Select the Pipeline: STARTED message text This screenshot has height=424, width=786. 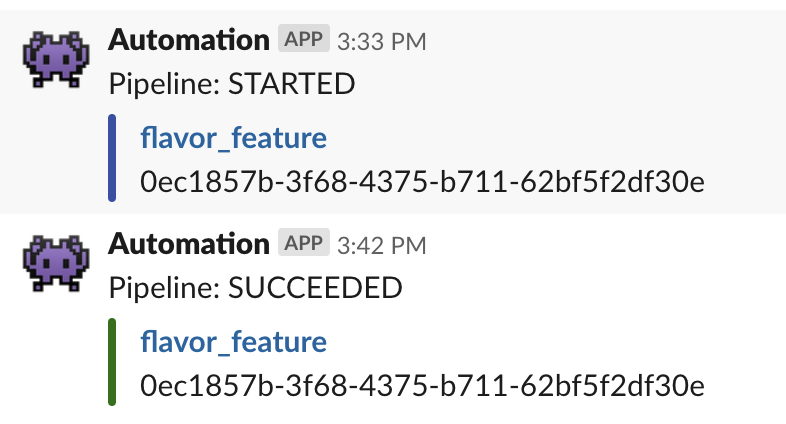(x=232, y=84)
